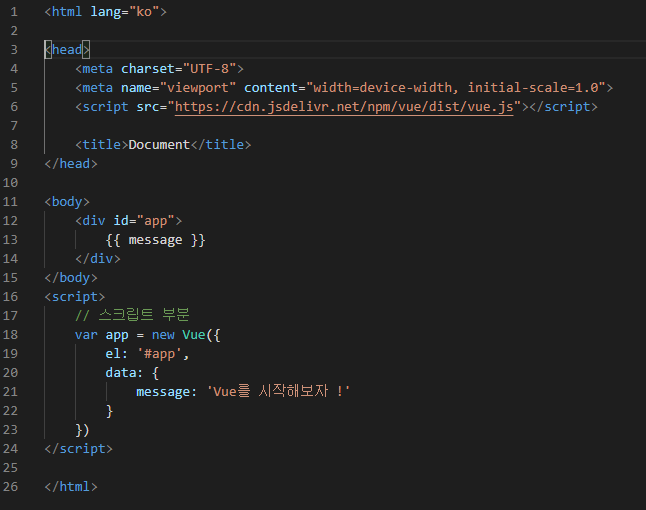This screenshot has height=510, width=646.
Task: Click line number 26 in gutter
Action: pyautogui.click(x=10, y=487)
